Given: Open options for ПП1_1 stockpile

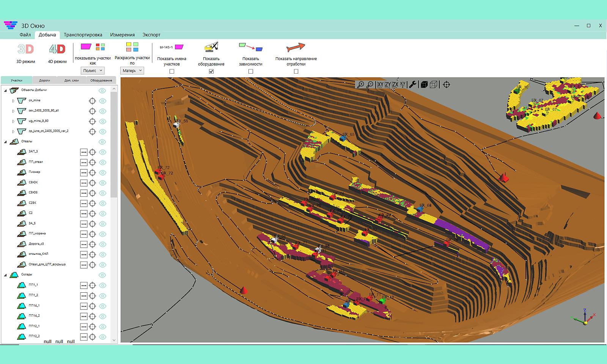Looking at the screenshot, I should (84, 286).
